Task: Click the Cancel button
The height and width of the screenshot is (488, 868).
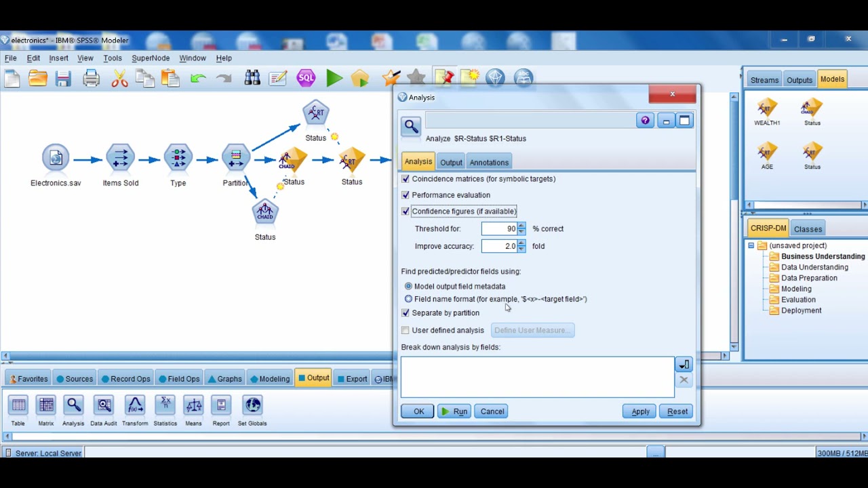Action: (492, 411)
